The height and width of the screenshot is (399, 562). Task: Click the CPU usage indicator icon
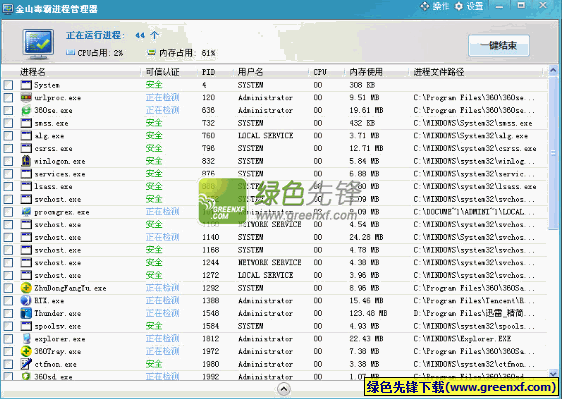click(70, 53)
